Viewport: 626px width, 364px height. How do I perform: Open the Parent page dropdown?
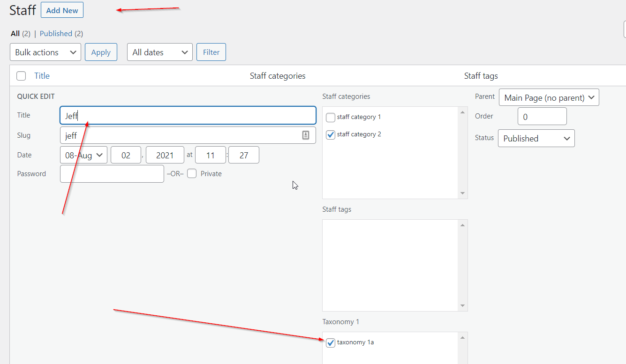[549, 98]
